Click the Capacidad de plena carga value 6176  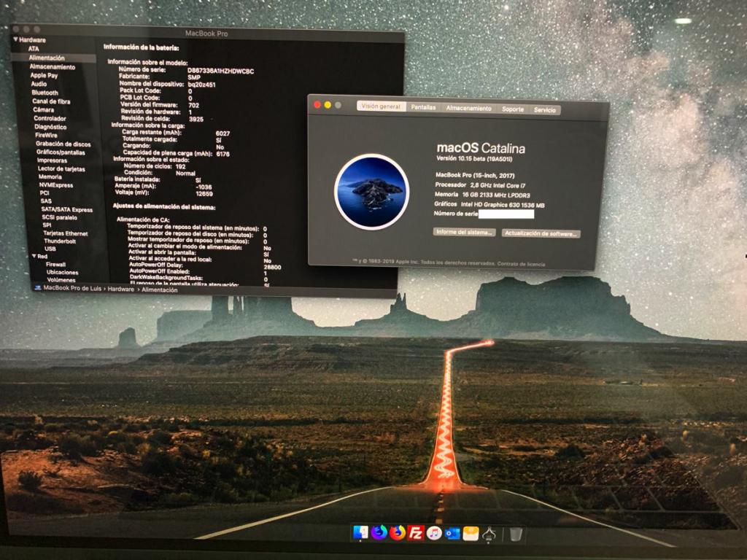tap(223, 155)
